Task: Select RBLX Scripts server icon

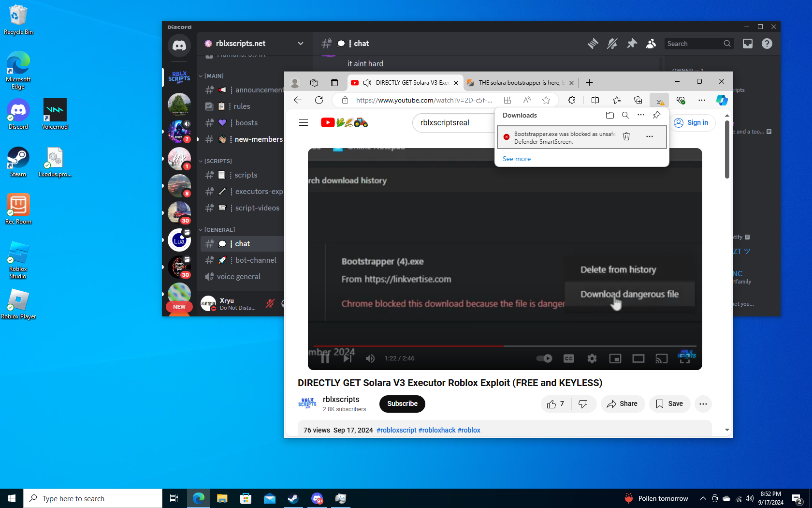Action: pos(179,77)
